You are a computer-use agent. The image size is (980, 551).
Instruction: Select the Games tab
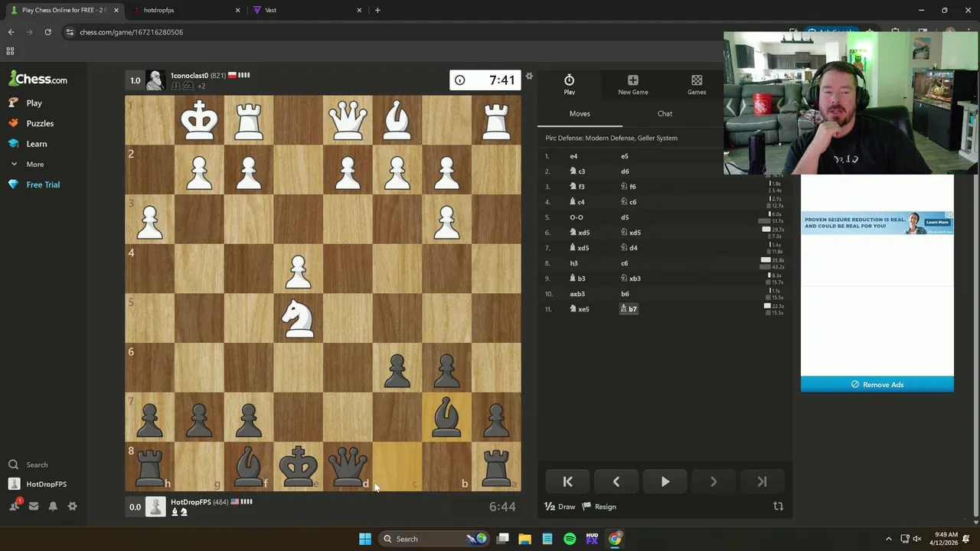point(697,85)
